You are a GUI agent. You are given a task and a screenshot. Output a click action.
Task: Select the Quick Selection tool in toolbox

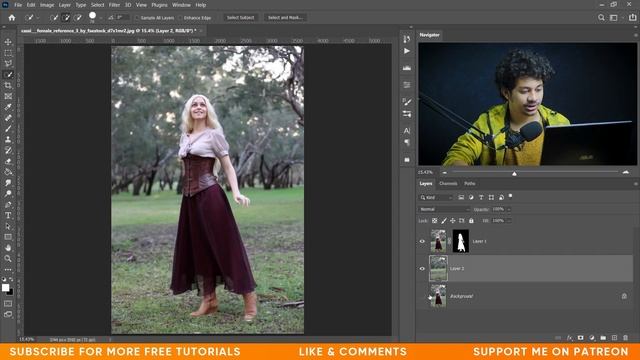[8, 75]
